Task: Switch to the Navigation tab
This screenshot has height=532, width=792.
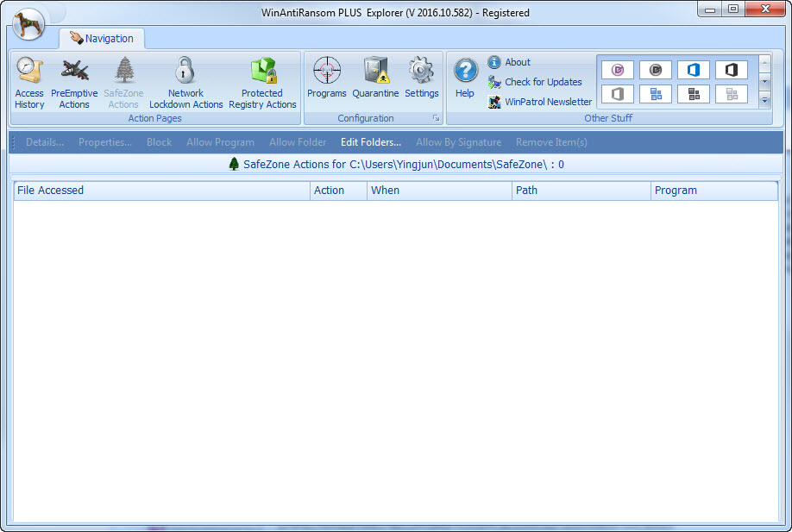Action: pyautogui.click(x=102, y=38)
